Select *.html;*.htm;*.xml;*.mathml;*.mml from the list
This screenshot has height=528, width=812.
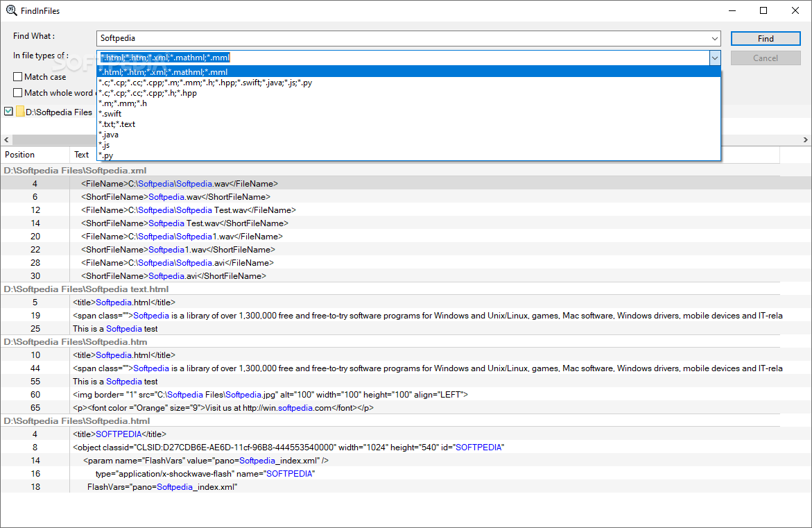coord(408,72)
